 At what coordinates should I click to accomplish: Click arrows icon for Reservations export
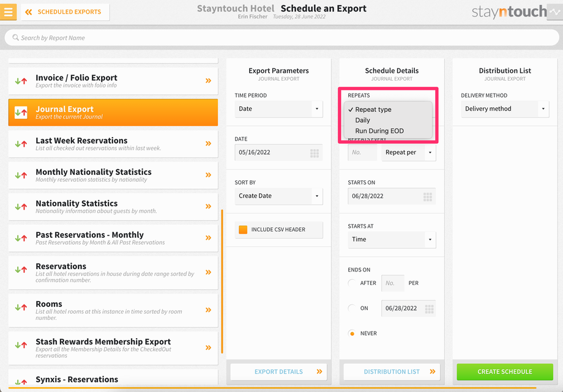click(x=21, y=270)
